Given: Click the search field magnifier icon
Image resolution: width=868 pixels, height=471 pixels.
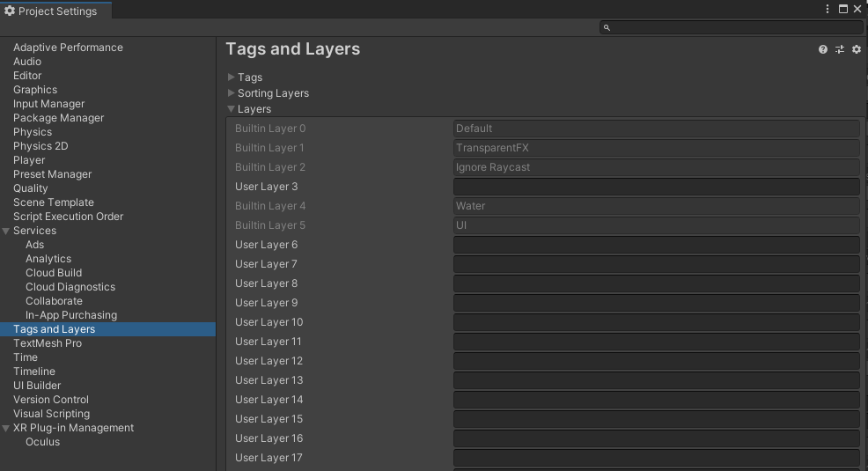Looking at the screenshot, I should (x=607, y=28).
